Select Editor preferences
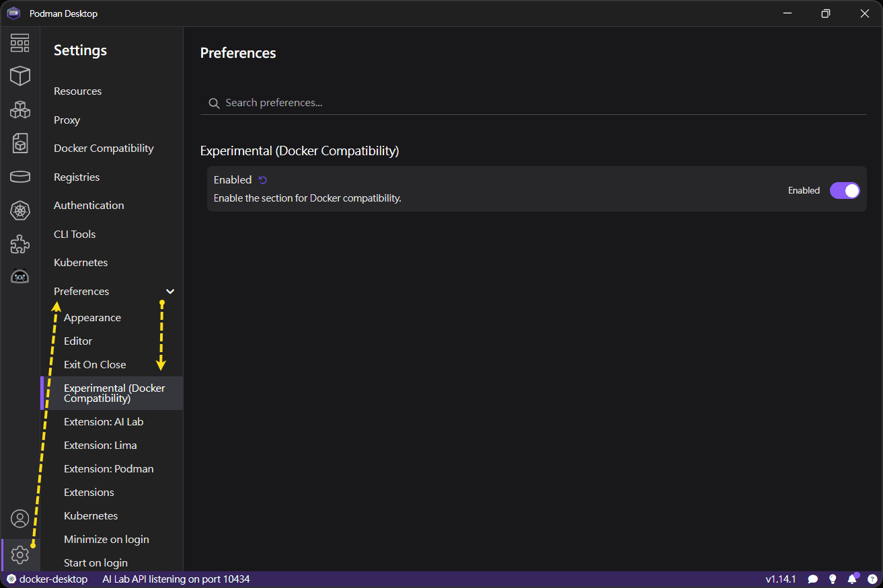This screenshot has height=588, width=883. (x=78, y=341)
